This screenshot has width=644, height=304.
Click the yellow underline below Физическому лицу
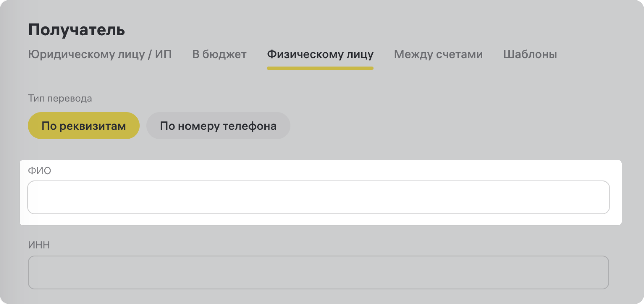coord(320,68)
